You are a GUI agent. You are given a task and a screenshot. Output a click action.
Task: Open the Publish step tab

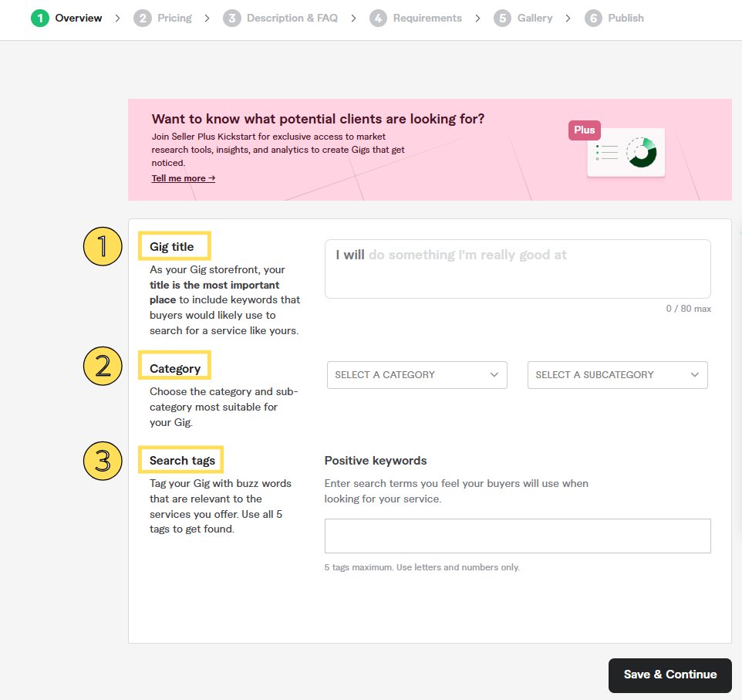click(x=626, y=18)
